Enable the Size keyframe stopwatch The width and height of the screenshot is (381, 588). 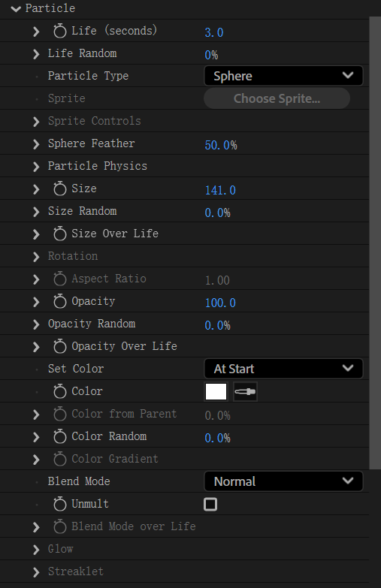pos(59,188)
